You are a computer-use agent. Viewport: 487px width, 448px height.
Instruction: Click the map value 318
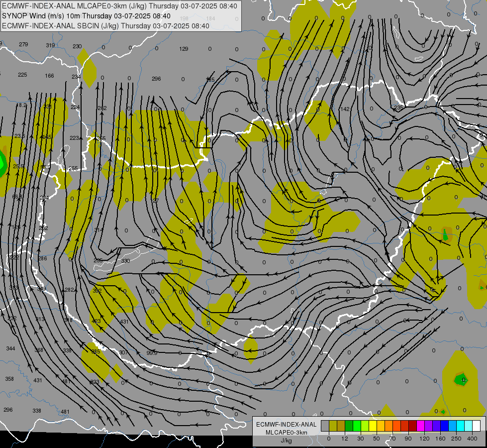[68, 320]
